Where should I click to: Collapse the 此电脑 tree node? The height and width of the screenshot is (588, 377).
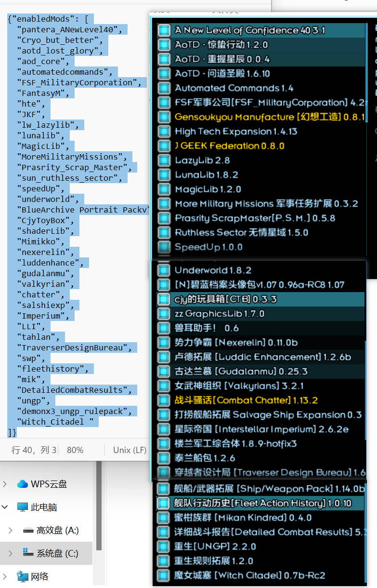click(5, 507)
